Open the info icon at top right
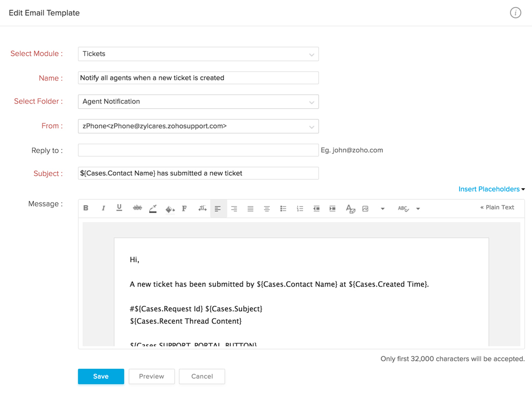 coord(515,13)
